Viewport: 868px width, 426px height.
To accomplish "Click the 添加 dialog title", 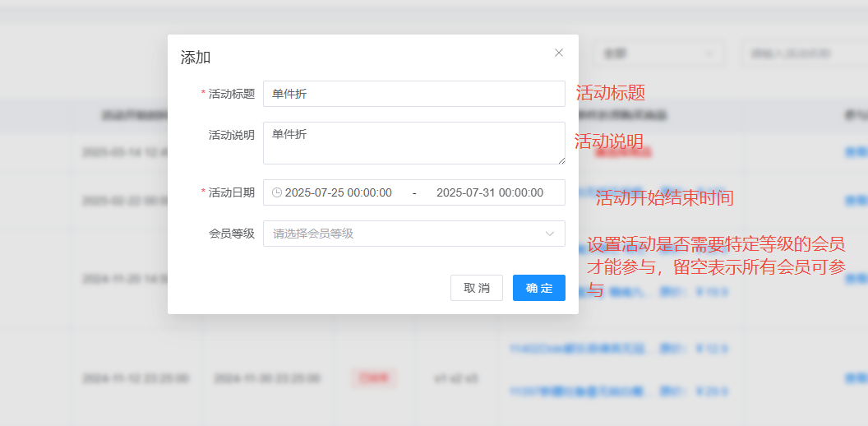I will [x=196, y=58].
